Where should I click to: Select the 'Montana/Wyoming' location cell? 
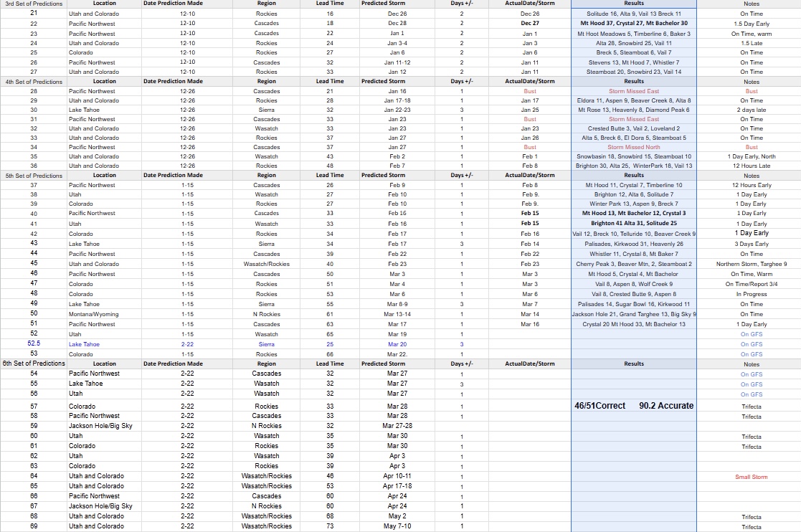pyautogui.click(x=93, y=314)
